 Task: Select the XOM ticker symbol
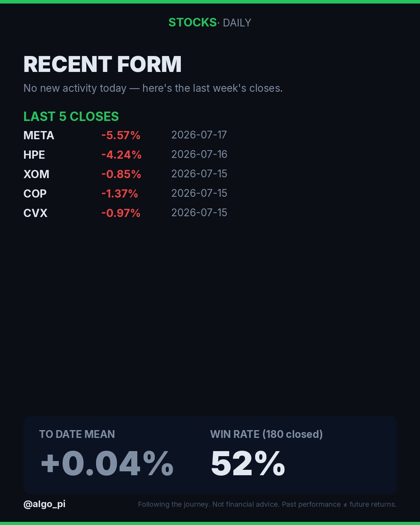(36, 174)
